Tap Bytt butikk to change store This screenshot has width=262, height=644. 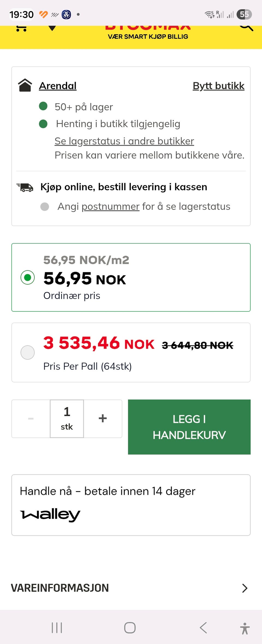(219, 86)
